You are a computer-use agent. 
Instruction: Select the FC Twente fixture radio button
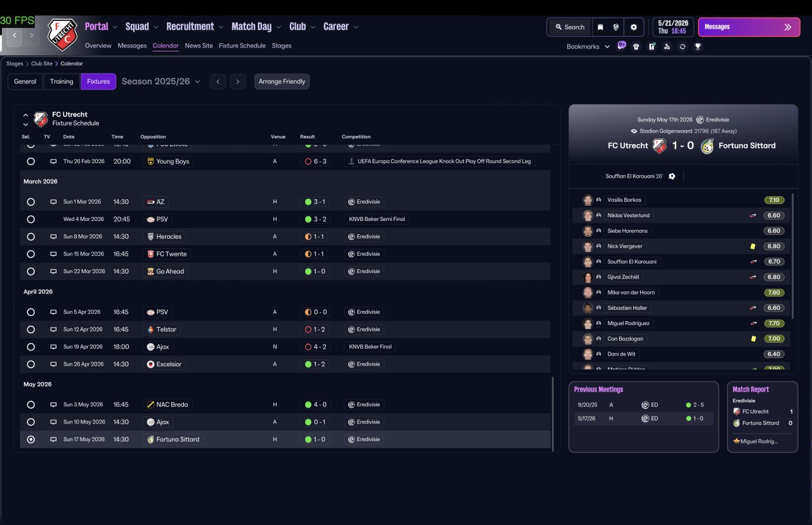pyautogui.click(x=30, y=254)
